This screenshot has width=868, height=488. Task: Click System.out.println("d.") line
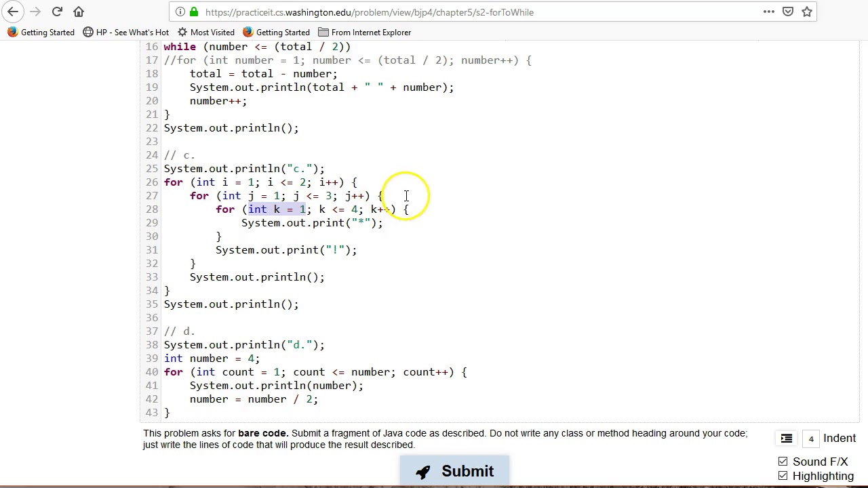tap(244, 345)
